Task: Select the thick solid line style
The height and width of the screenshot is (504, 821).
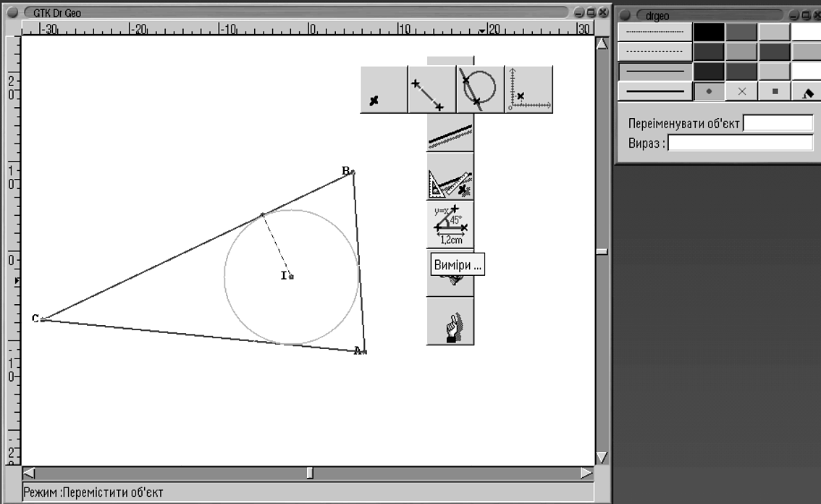Action: coord(654,91)
